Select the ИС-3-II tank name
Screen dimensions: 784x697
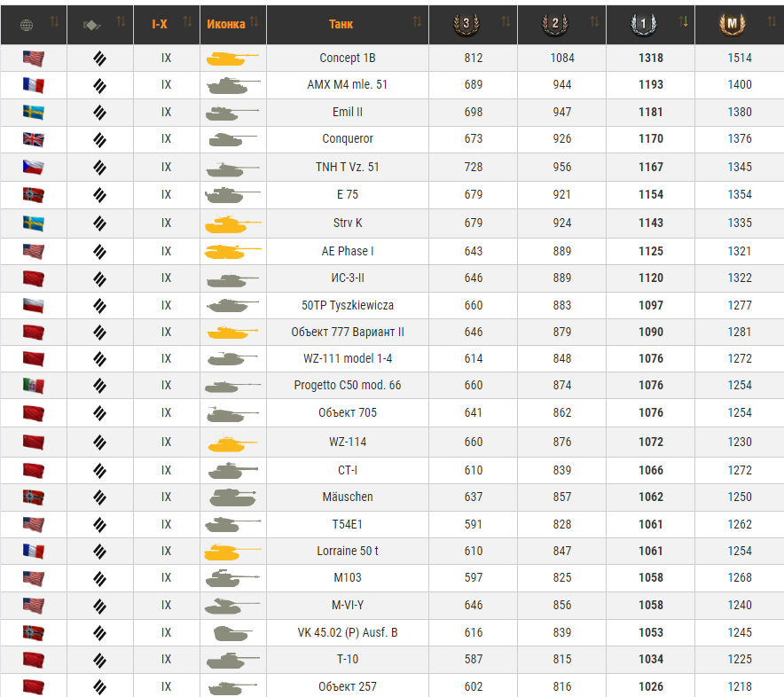click(x=348, y=278)
